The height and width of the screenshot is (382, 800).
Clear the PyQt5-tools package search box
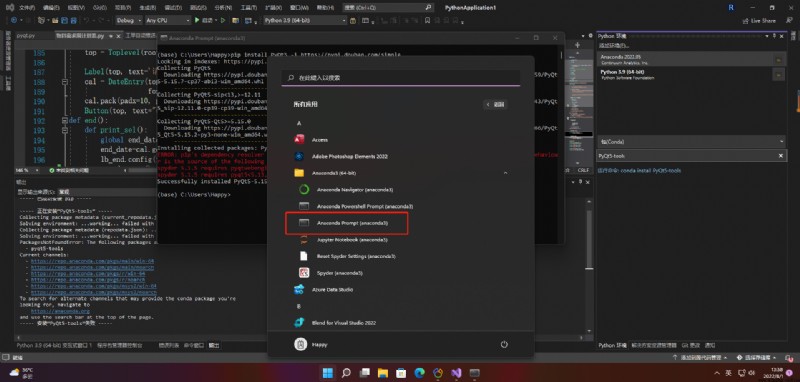781,156
